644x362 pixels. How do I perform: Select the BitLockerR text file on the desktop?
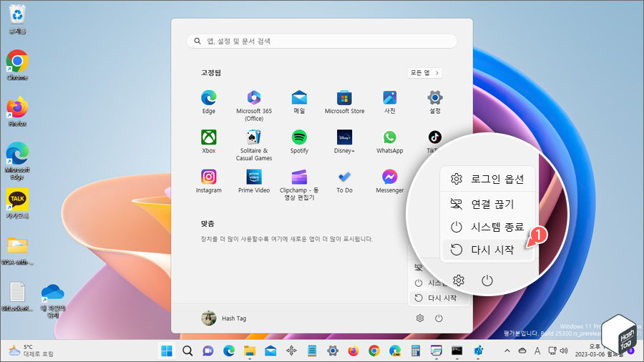click(x=17, y=296)
